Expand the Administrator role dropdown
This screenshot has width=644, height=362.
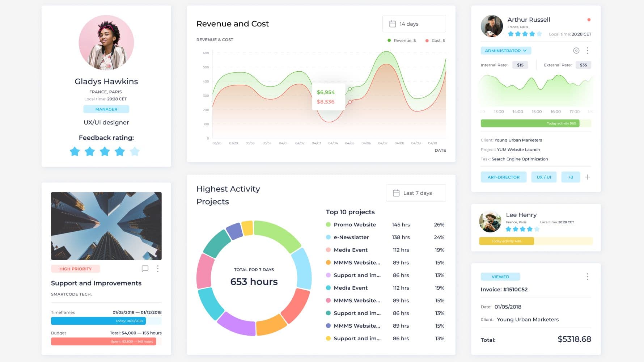tap(505, 51)
